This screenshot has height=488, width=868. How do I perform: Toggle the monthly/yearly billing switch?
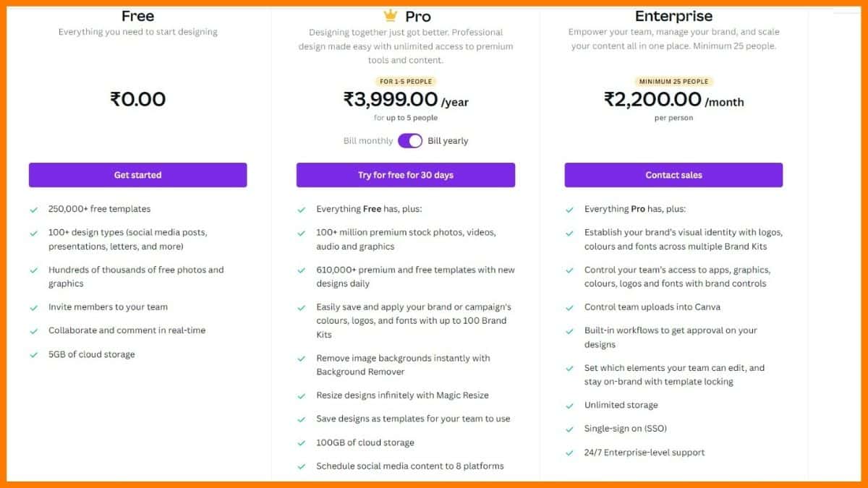(410, 141)
